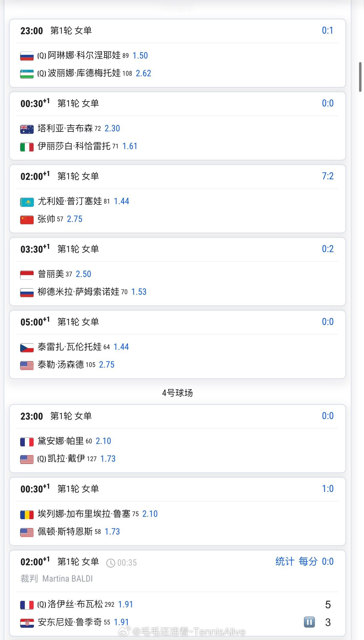
Task: Open the 统计 statistics link
Action: tap(285, 561)
